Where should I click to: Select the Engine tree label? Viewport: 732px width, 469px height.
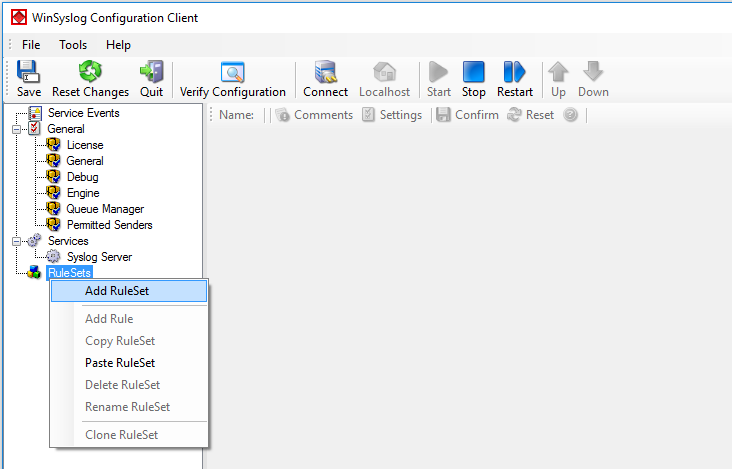83,193
